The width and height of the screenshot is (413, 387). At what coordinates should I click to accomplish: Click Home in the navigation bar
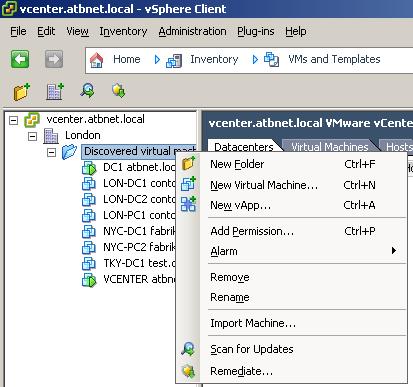tap(127, 59)
